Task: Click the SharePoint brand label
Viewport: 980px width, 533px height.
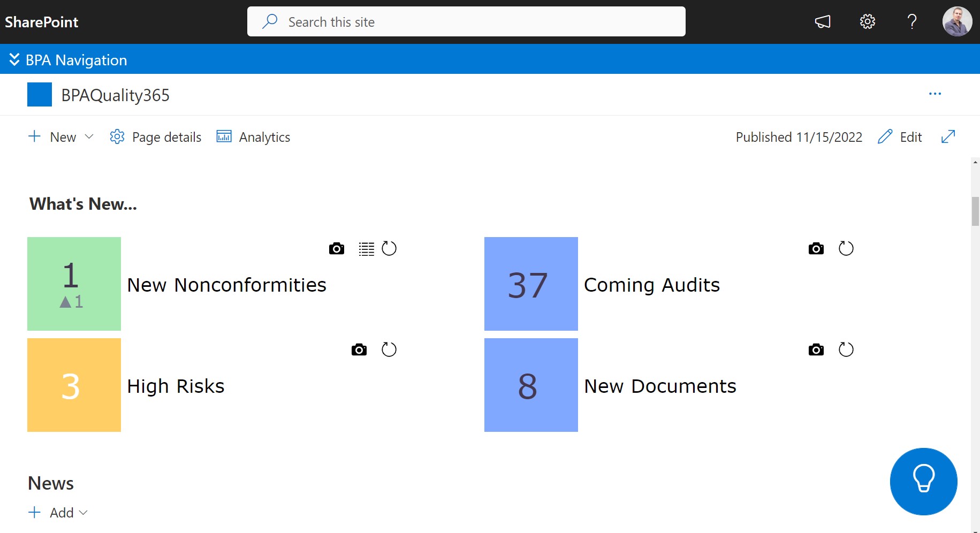Action: pyautogui.click(x=42, y=22)
